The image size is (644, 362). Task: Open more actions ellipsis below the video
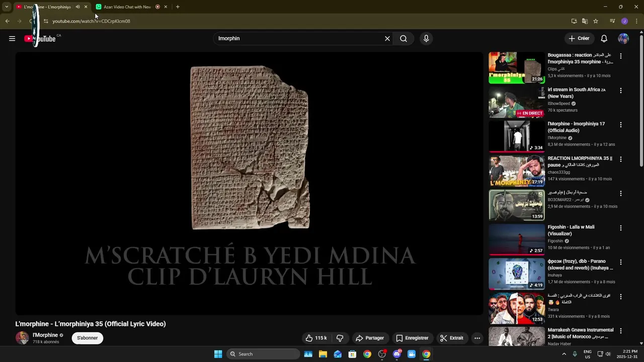click(477, 338)
